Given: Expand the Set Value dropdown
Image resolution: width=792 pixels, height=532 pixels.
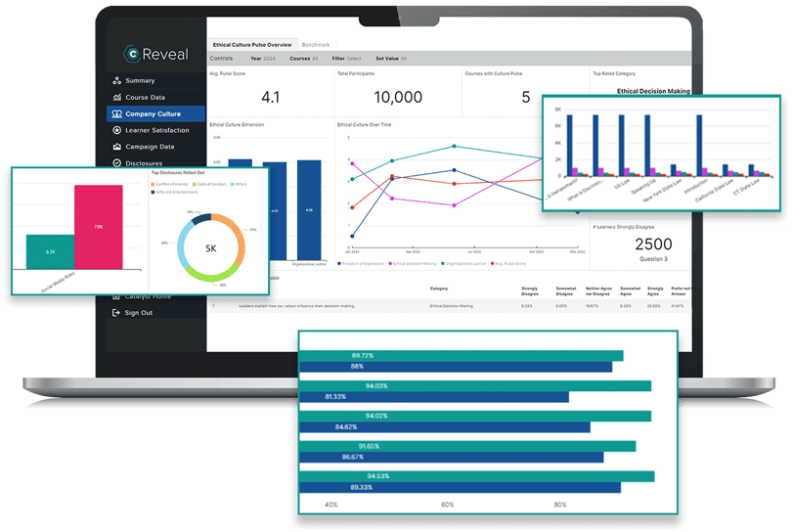Looking at the screenshot, I should click(x=391, y=59).
